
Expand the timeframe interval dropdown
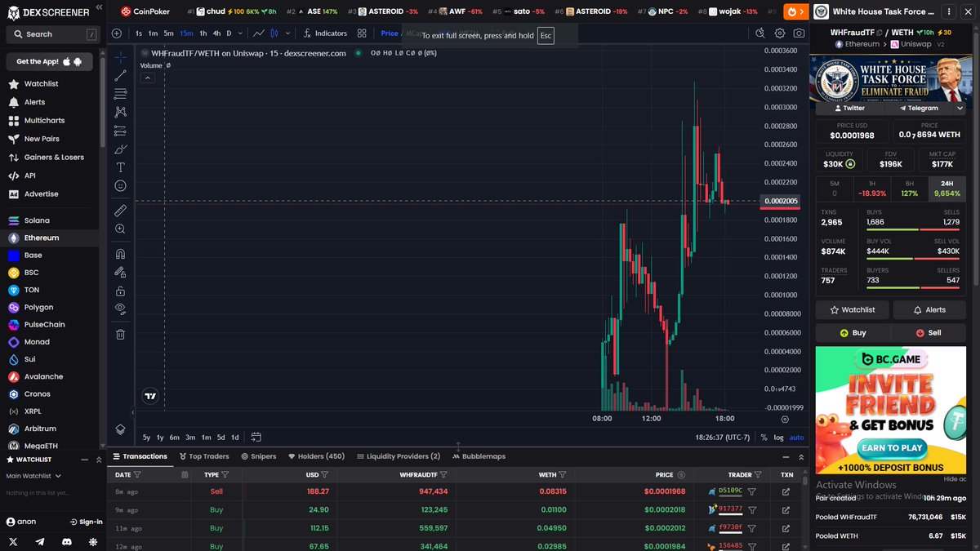(241, 33)
